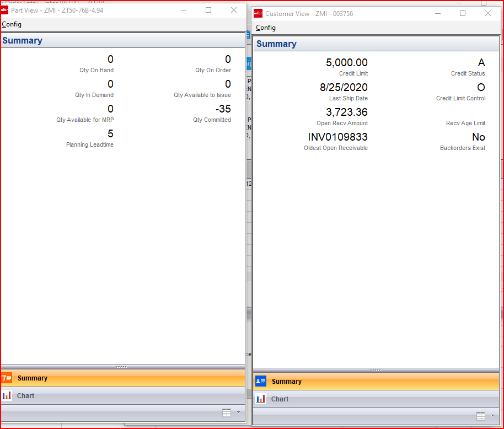Click the Qty Committed value -35
This screenshot has width=504, height=429.
tap(223, 109)
